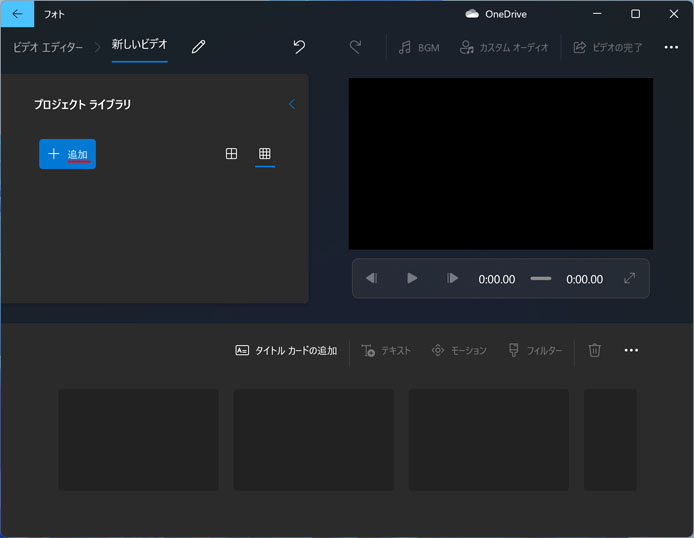Close the フォト window

click(674, 14)
